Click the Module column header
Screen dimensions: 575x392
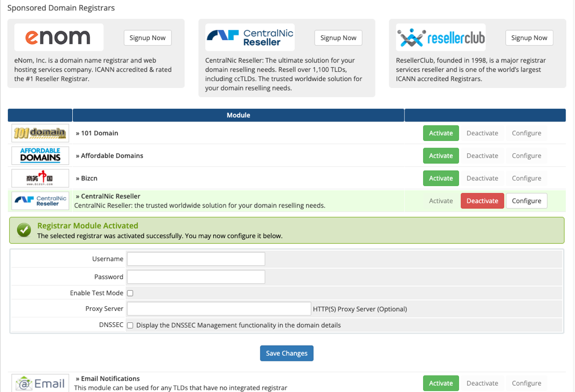(x=238, y=115)
